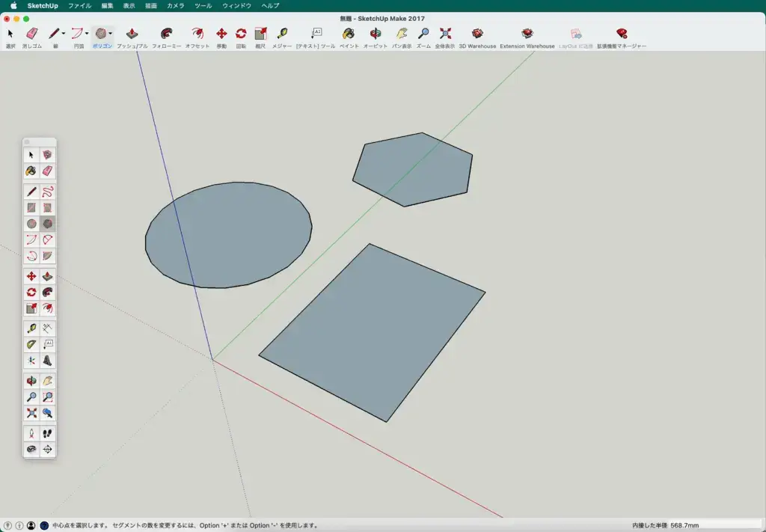The height and width of the screenshot is (532, 766).
Task: Click the hexagon face in the viewport
Action: 413,169
